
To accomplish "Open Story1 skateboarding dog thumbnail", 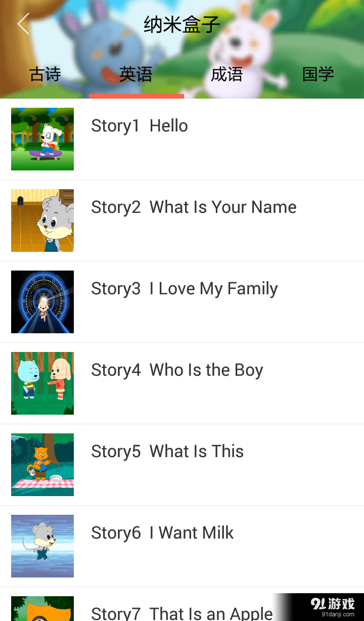I will coord(42,139).
